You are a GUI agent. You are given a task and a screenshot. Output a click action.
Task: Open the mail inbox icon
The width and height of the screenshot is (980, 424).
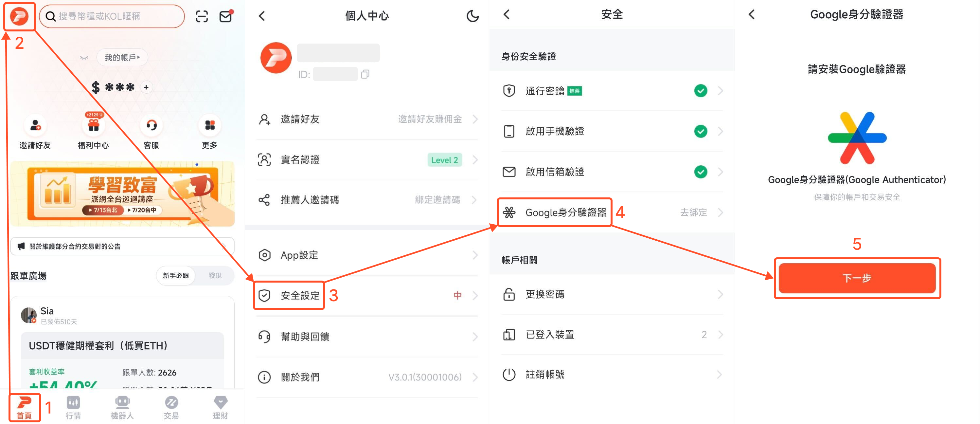pyautogui.click(x=226, y=16)
